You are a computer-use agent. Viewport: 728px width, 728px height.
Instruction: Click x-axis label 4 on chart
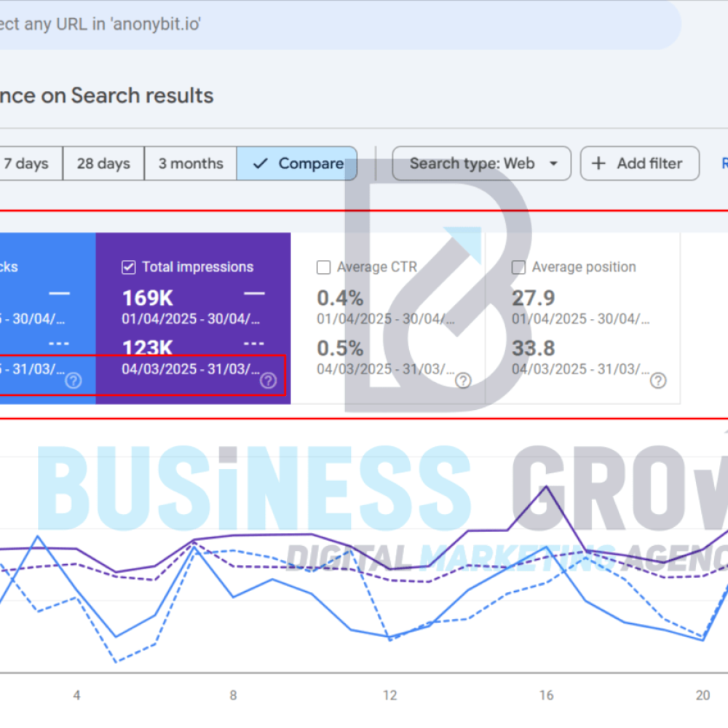coord(76,695)
